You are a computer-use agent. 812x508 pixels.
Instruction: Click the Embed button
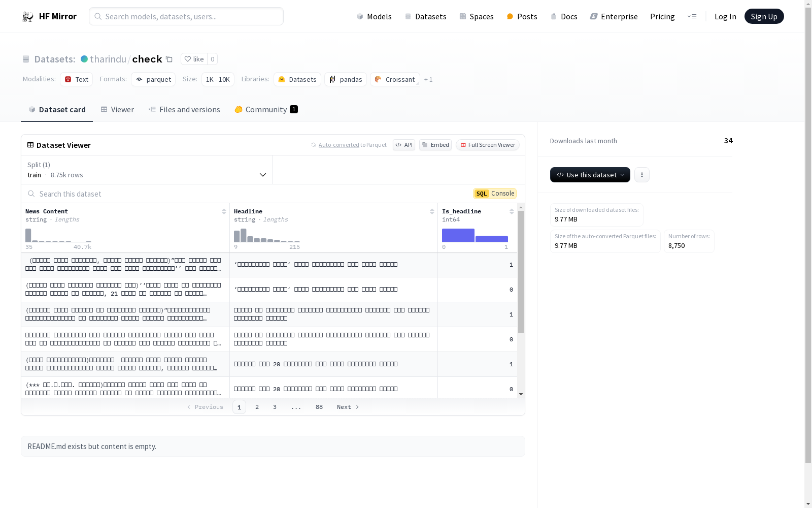[435, 145]
